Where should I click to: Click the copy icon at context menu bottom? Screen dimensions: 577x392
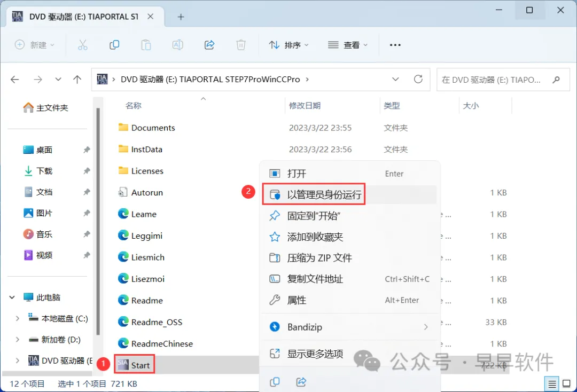coord(275,382)
